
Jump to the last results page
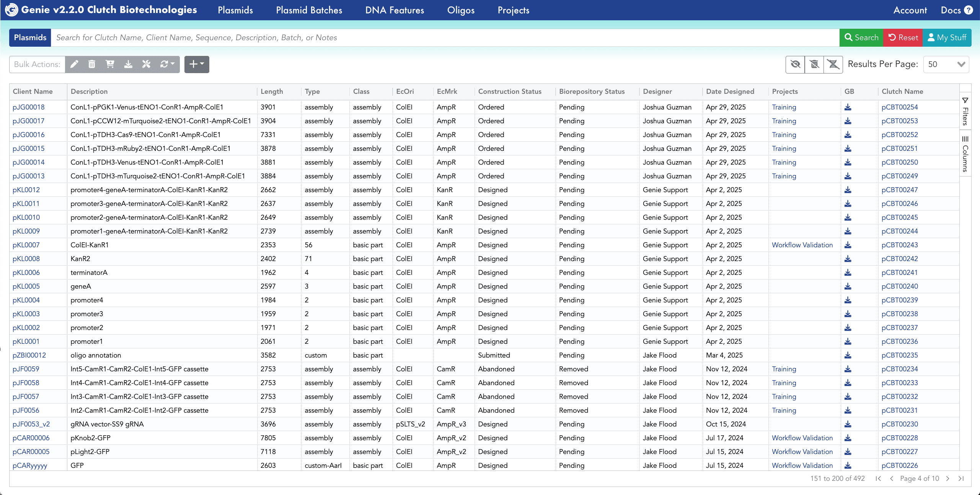tap(961, 479)
